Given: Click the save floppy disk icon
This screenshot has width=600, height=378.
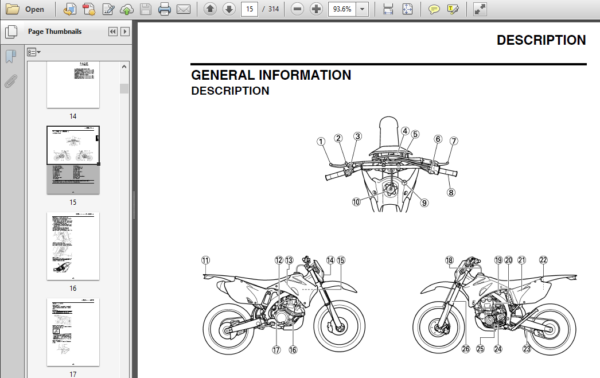Looking at the screenshot, I should (x=146, y=9).
